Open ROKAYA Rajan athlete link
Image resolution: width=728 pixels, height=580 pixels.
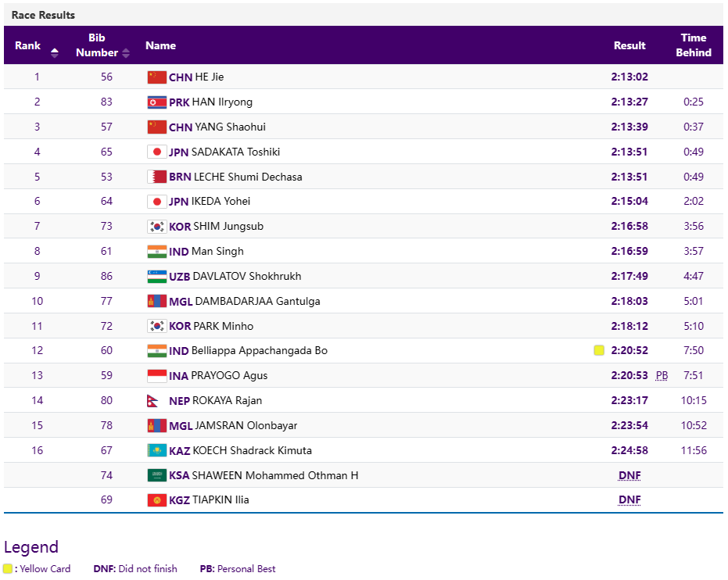tap(228, 401)
